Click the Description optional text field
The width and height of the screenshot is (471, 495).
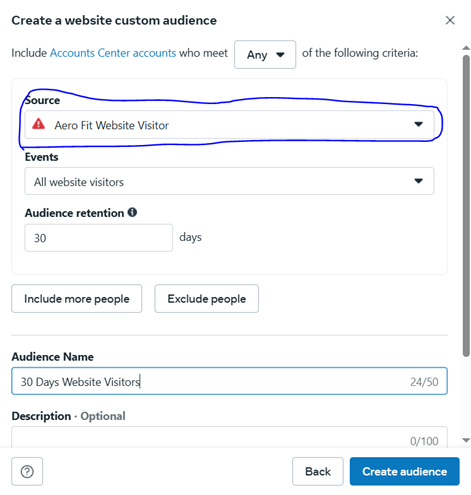(x=229, y=437)
